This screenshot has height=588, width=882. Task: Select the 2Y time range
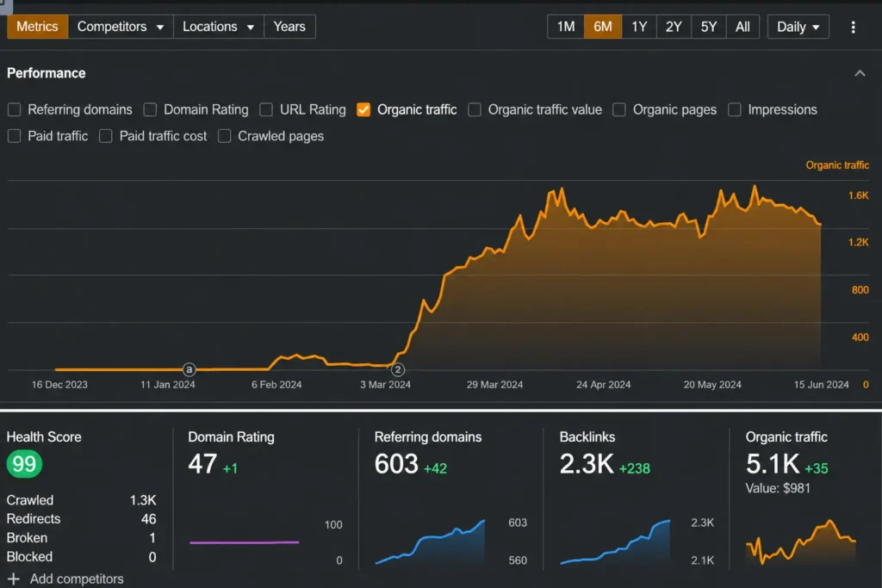(x=674, y=27)
